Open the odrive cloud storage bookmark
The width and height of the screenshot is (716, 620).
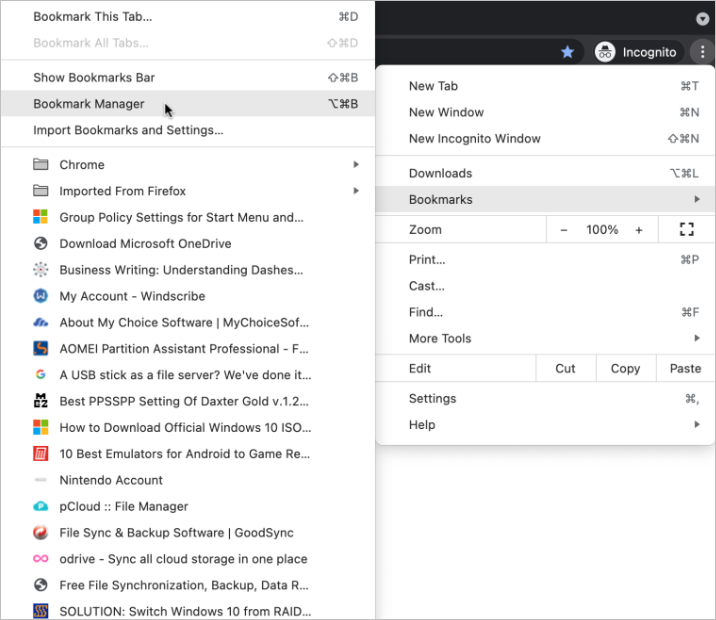tap(183, 559)
